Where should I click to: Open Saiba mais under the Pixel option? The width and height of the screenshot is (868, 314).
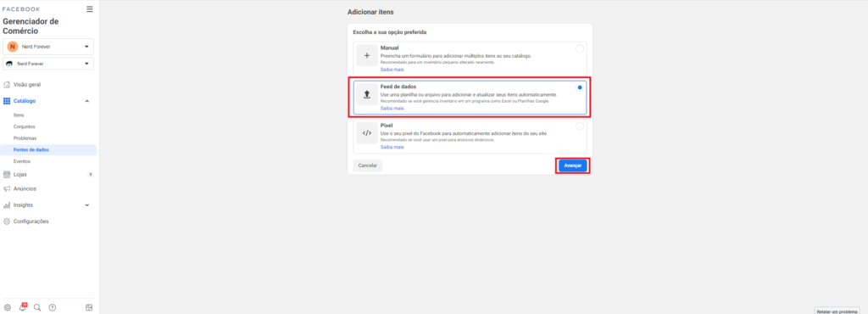coord(392,148)
